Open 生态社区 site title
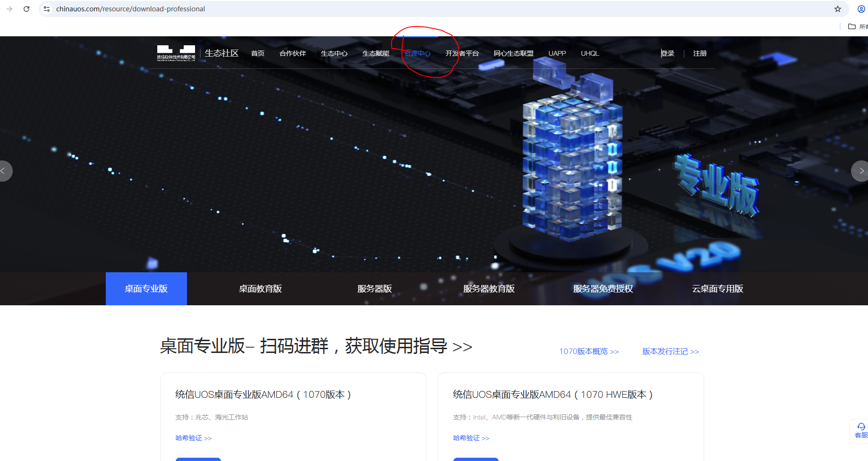This screenshot has height=461, width=868. (x=221, y=53)
